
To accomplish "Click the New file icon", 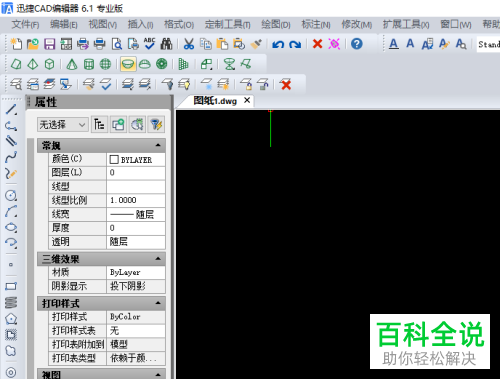I will coord(16,44).
